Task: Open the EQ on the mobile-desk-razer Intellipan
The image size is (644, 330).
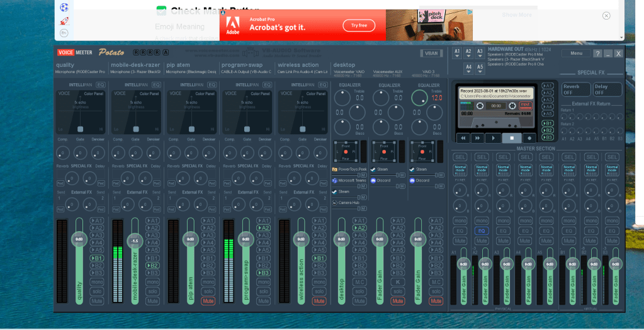Action: 155,84
